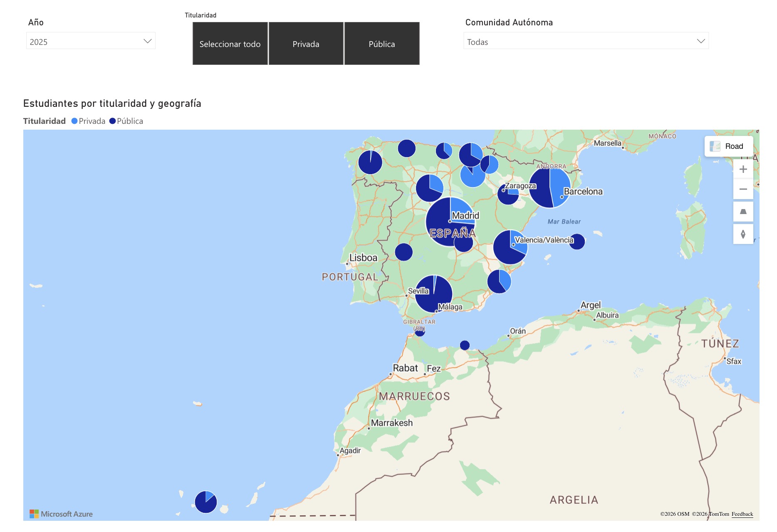This screenshot has height=532, width=777.
Task: Click the Orán city label
Action: pyautogui.click(x=518, y=331)
